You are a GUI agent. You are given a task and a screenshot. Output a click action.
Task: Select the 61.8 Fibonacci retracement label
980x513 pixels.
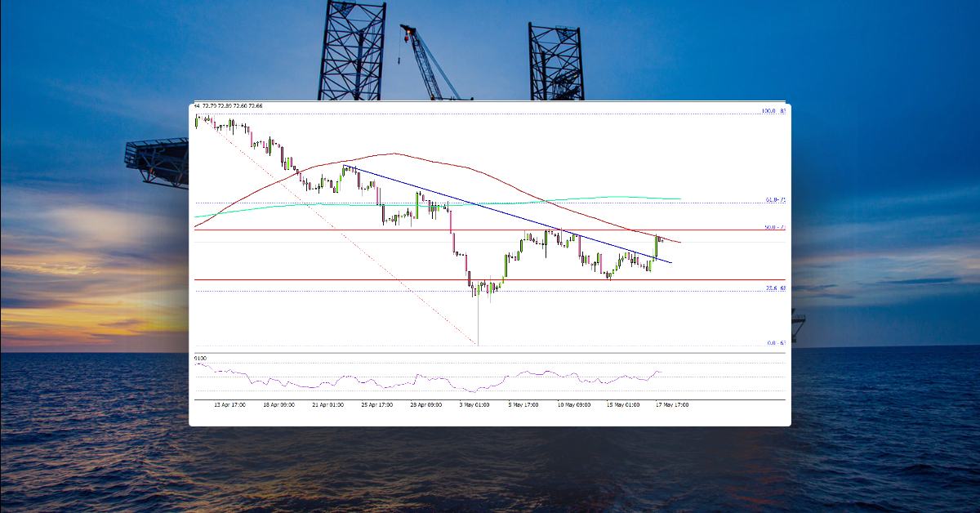(x=770, y=200)
